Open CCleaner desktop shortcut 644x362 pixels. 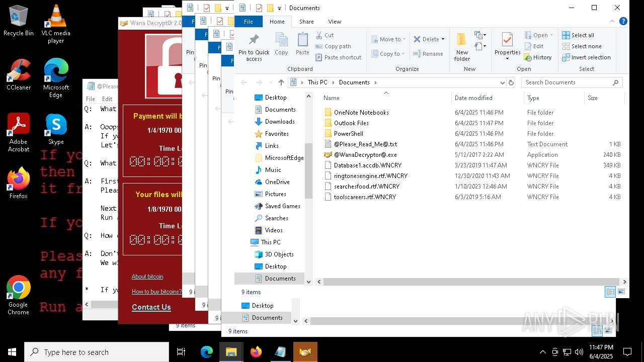pyautogui.click(x=18, y=75)
